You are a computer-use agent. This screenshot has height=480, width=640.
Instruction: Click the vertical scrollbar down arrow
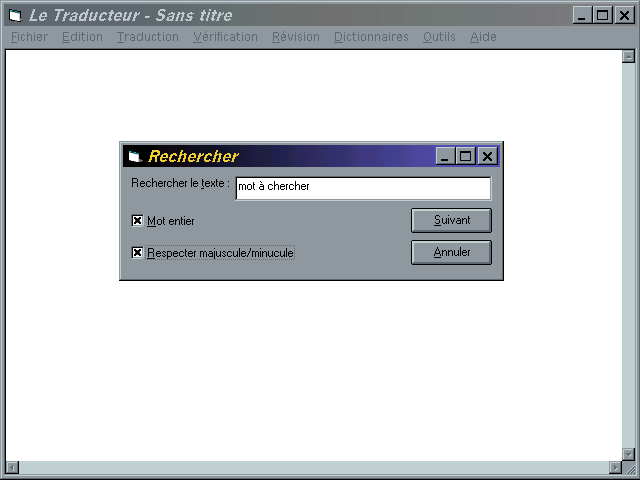(628, 454)
